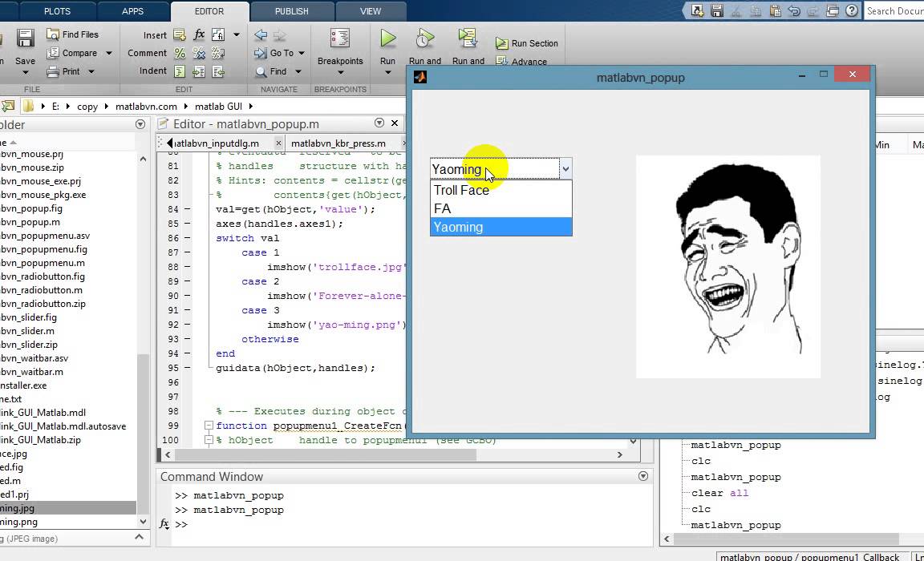Choose Troll Face in the popup list

click(x=500, y=190)
